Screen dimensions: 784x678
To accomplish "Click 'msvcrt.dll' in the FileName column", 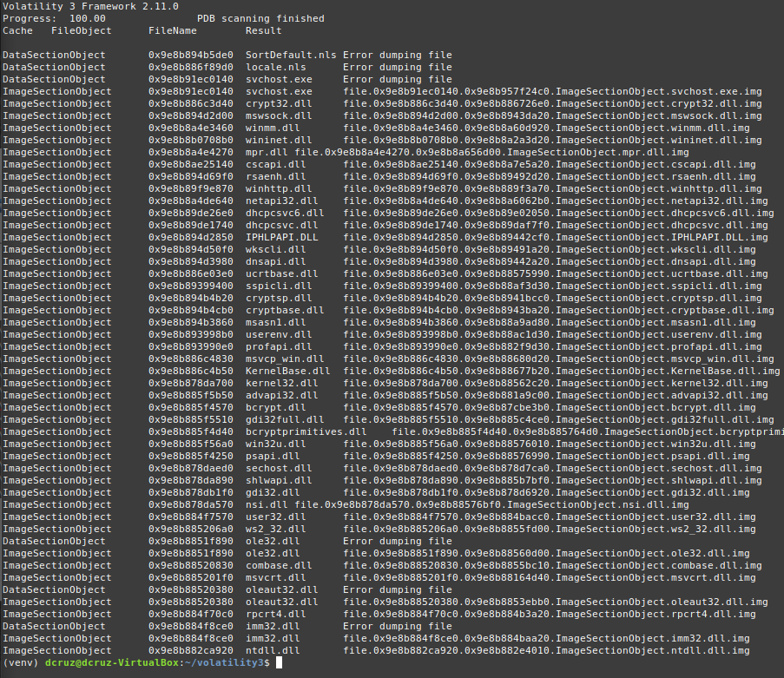I will pyautogui.click(x=275, y=578).
